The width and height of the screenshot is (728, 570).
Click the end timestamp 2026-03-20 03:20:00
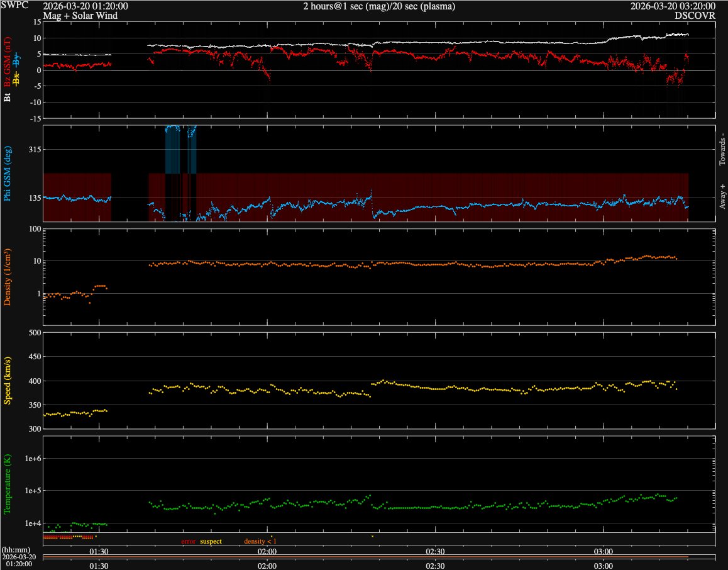(x=673, y=6)
